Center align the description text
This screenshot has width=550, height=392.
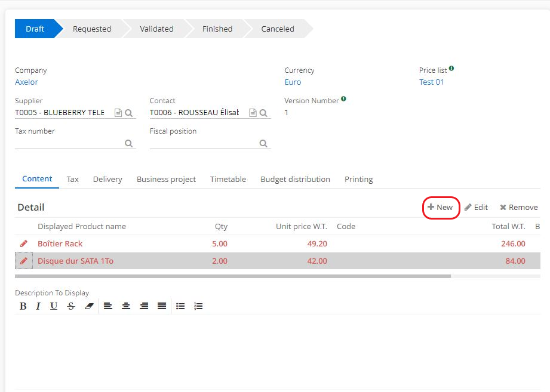click(x=126, y=306)
